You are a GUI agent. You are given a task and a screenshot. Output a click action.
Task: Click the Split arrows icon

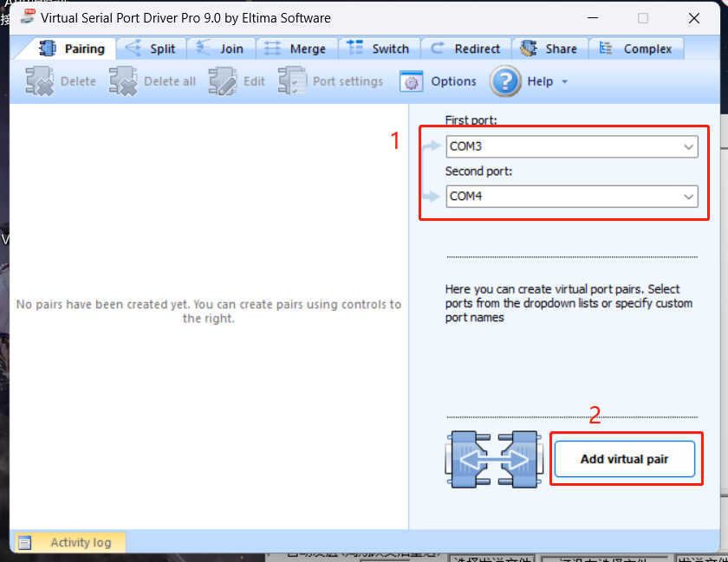pyautogui.click(x=133, y=48)
